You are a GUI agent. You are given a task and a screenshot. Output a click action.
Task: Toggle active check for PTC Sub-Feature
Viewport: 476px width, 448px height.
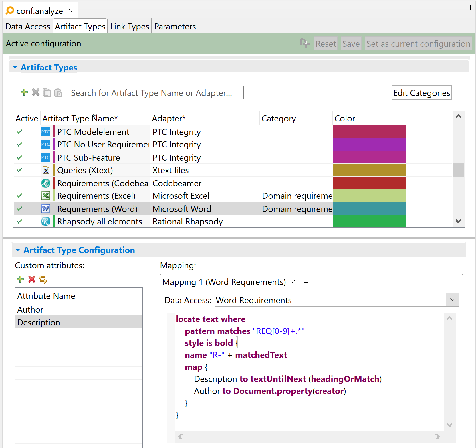[x=19, y=157]
